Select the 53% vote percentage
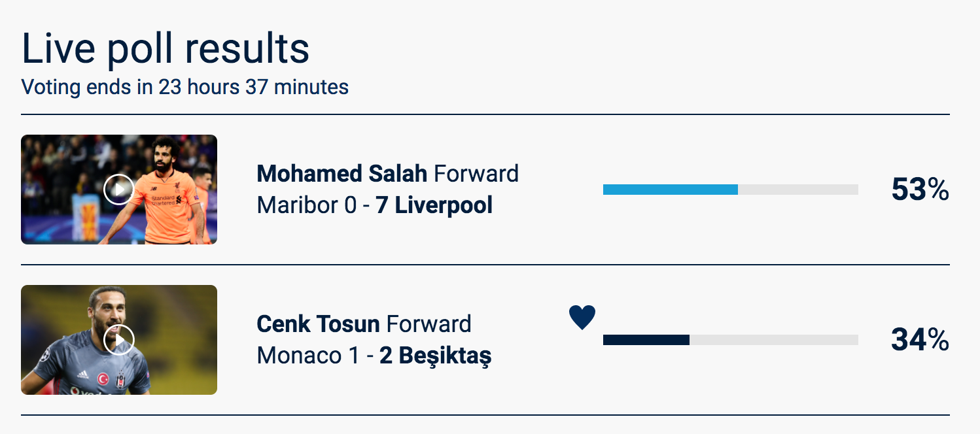 click(x=920, y=190)
